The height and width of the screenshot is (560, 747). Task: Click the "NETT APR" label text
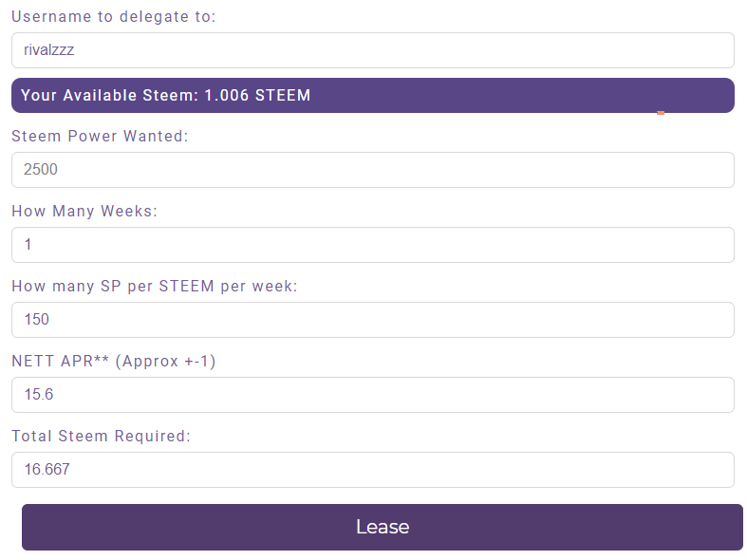pyautogui.click(x=52, y=361)
